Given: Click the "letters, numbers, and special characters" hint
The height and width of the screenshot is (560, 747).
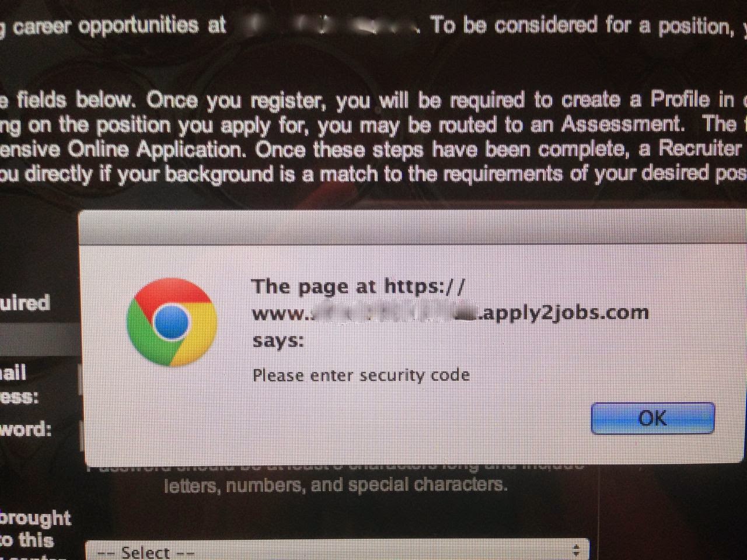Looking at the screenshot, I should pyautogui.click(x=336, y=485).
